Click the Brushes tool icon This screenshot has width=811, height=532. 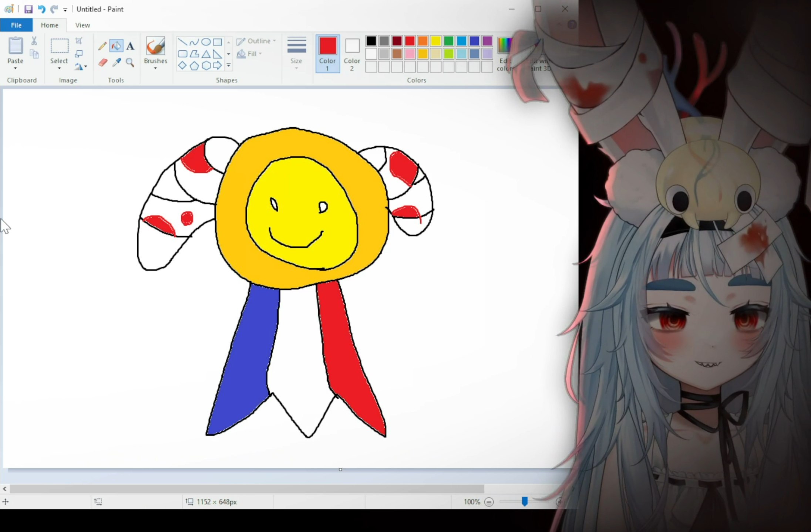pos(155,46)
